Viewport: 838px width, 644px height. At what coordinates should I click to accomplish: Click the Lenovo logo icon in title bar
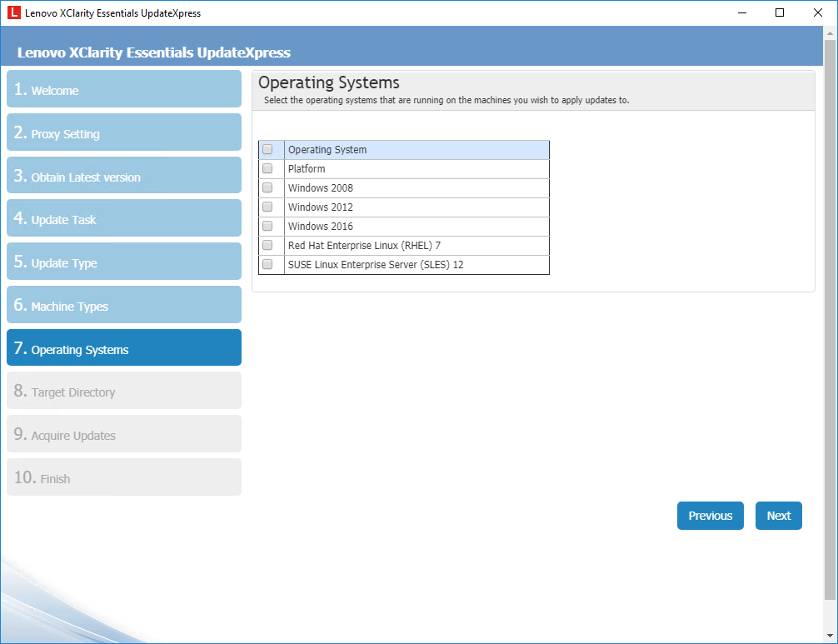(x=13, y=12)
